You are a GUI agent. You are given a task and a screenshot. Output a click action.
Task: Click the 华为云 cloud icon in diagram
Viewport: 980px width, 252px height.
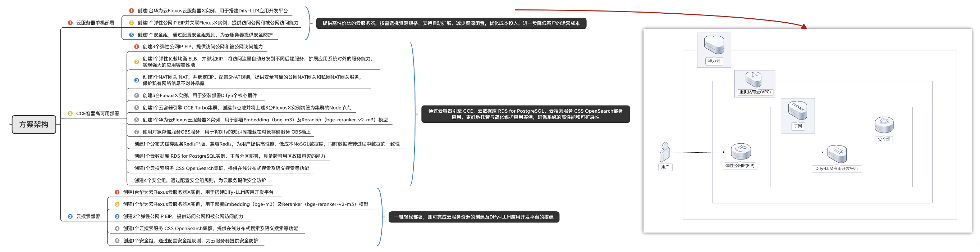tap(714, 45)
